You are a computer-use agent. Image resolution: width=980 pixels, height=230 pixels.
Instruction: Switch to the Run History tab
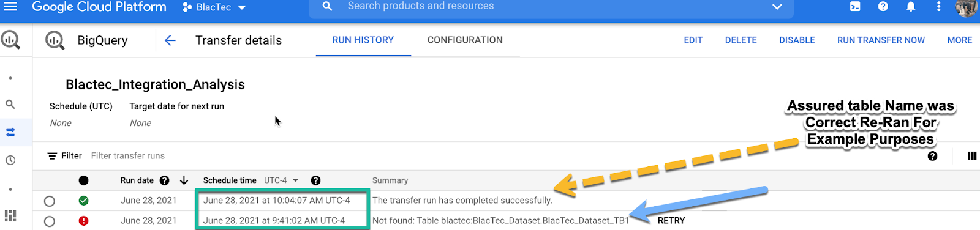pos(363,40)
